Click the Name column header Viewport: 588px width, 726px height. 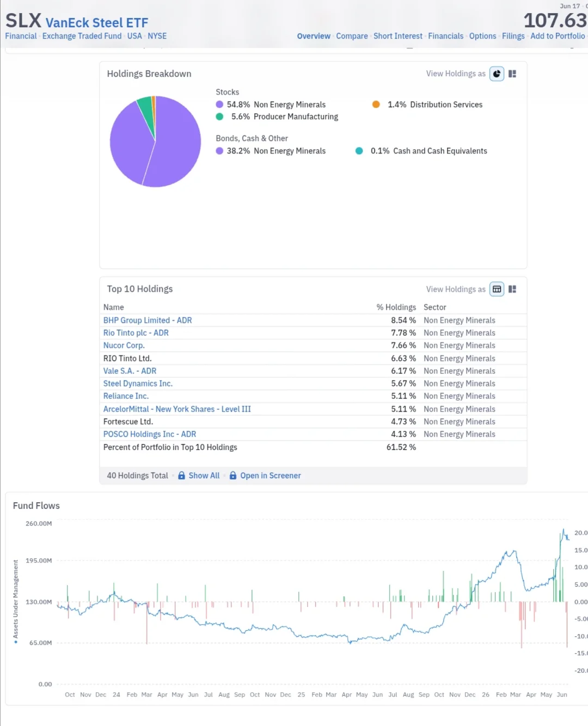click(114, 307)
